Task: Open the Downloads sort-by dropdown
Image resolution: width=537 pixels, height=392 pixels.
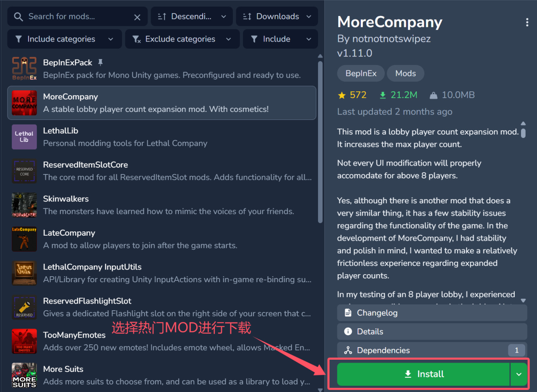Action: [277, 17]
